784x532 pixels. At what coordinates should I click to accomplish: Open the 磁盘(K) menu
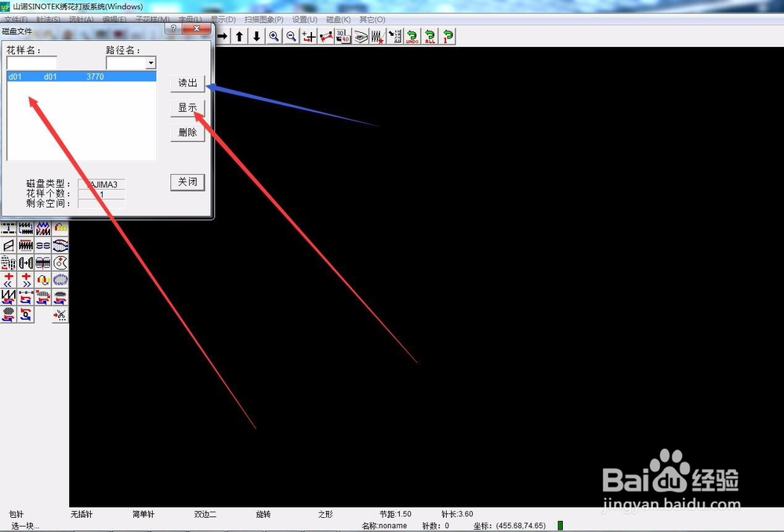coord(339,20)
